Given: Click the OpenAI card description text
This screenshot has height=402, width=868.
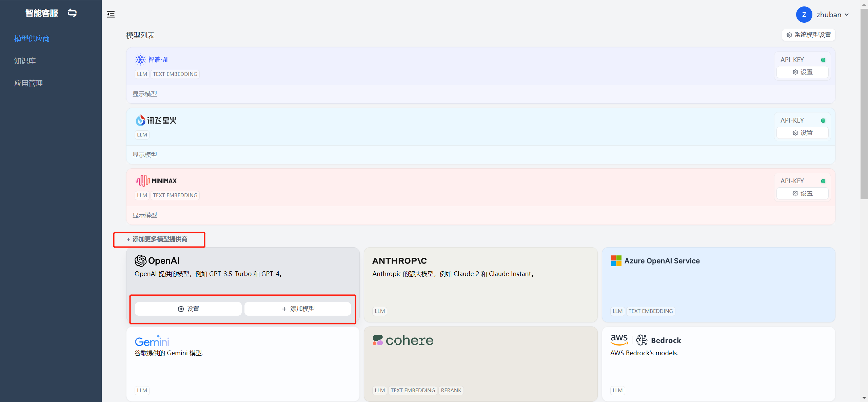Looking at the screenshot, I should pos(209,274).
